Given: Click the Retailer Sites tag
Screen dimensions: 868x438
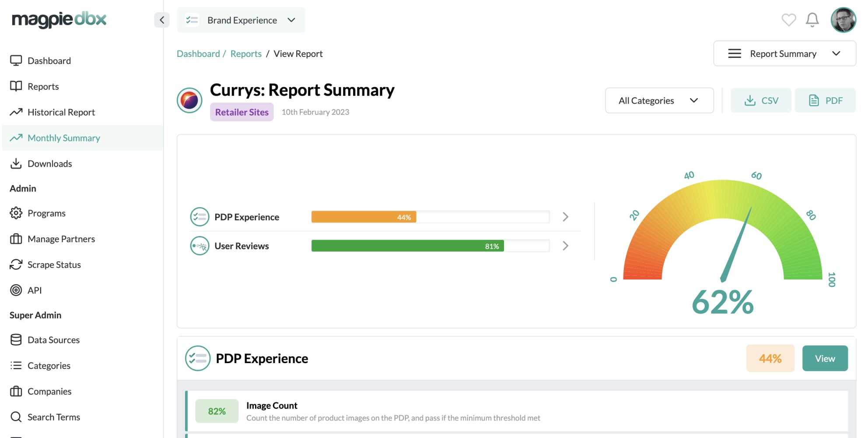Looking at the screenshot, I should pos(242,112).
